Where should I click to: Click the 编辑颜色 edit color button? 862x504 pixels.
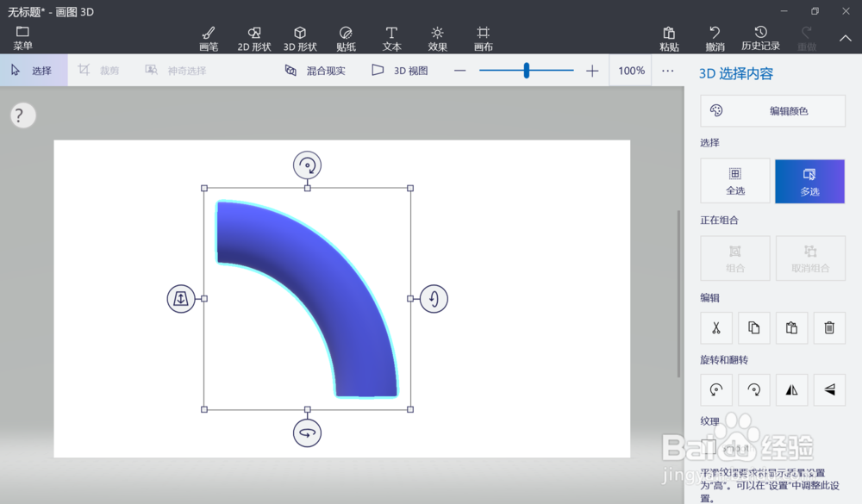[x=772, y=111]
